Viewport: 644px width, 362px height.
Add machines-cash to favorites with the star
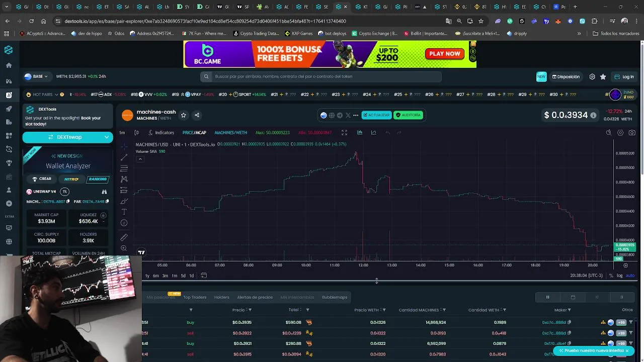coord(184,115)
